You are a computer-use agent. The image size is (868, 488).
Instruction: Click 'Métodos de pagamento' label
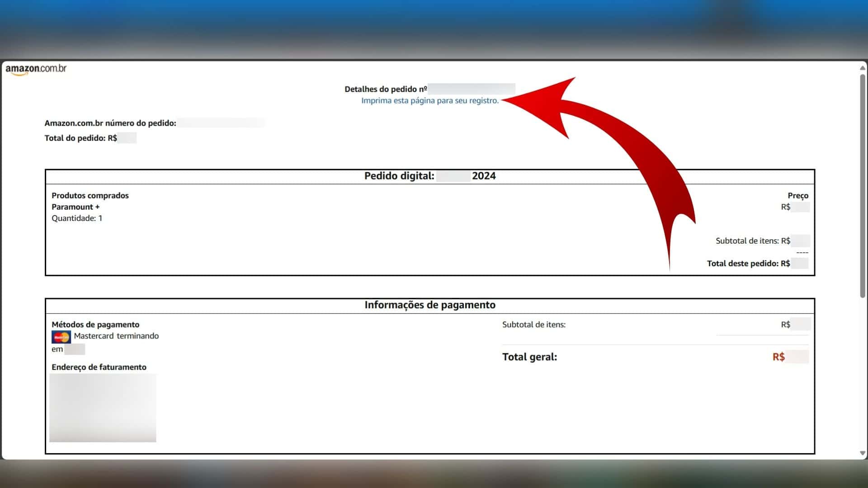(95, 324)
